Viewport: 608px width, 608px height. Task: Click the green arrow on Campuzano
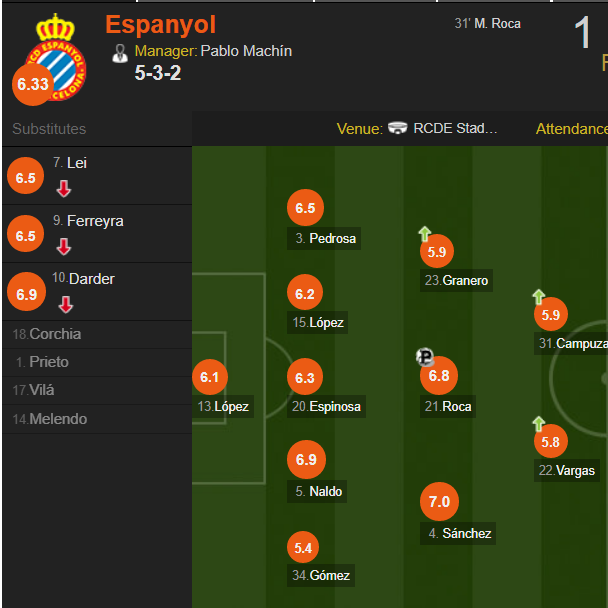coord(539,297)
